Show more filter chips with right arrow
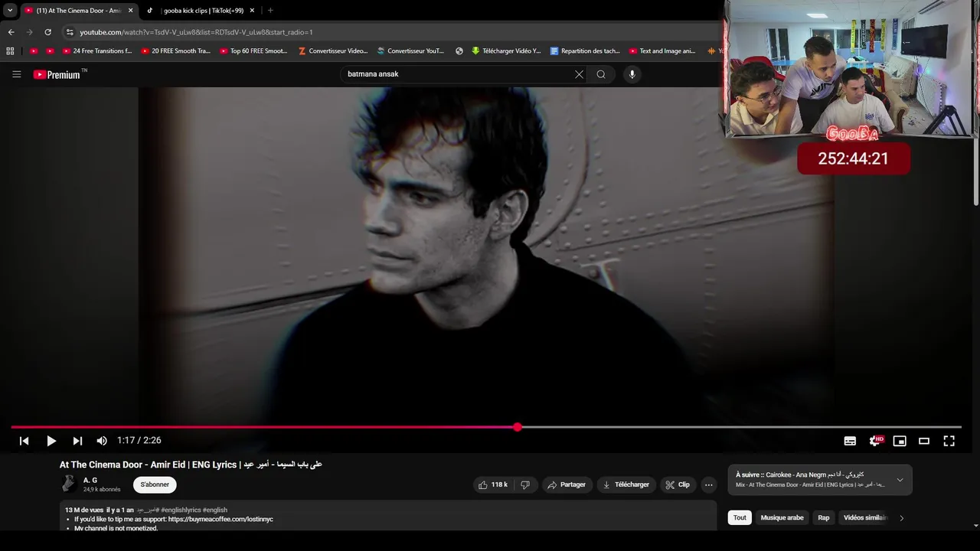The height and width of the screenshot is (551, 980). pyautogui.click(x=902, y=518)
